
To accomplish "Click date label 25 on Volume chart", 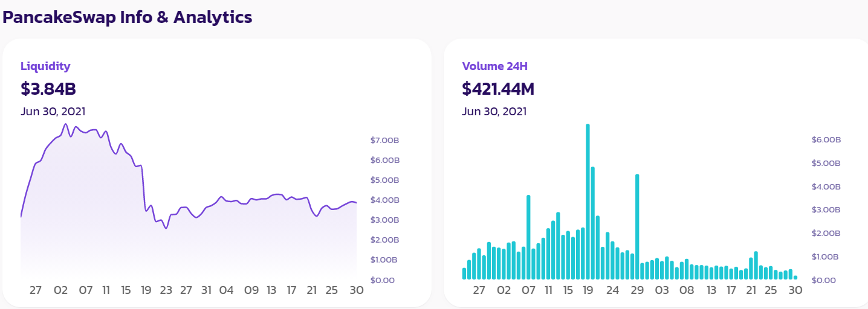I will click(771, 290).
